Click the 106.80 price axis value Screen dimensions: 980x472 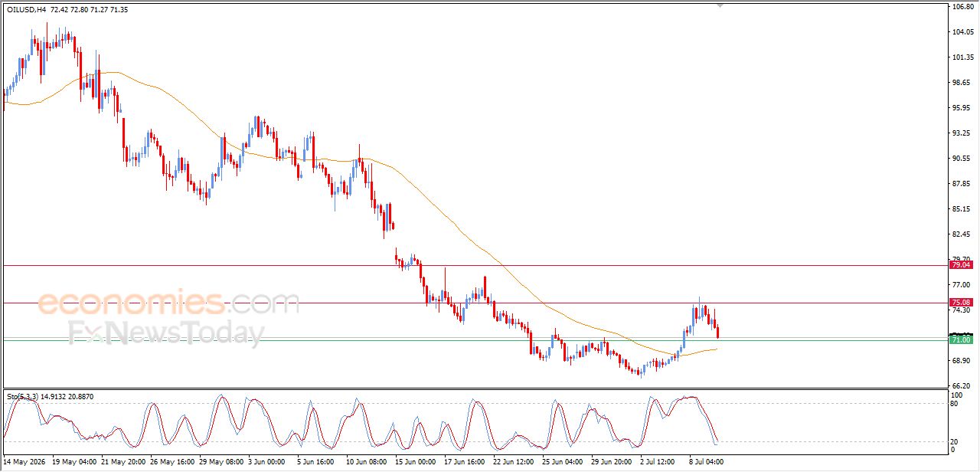962,7
